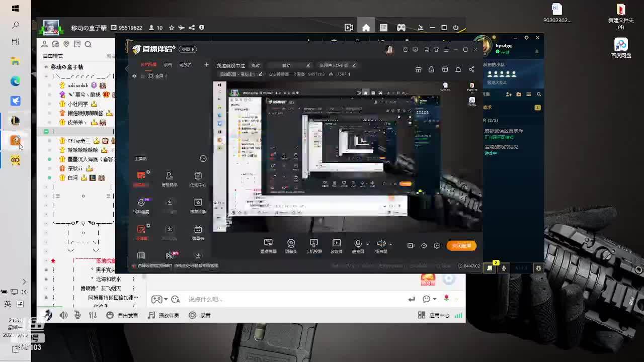
Task: Click the share icon in stream toolbar
Action: (471, 69)
